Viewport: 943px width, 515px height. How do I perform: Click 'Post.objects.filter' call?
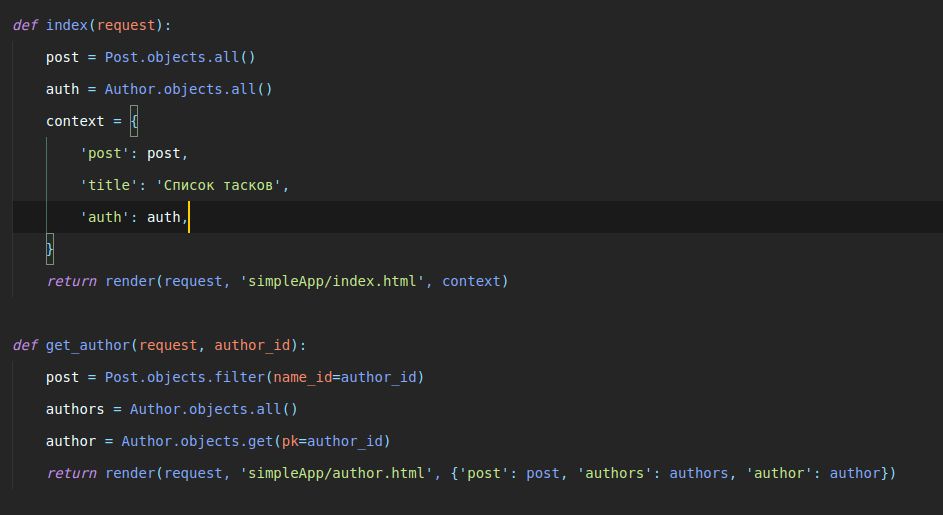[185, 377]
